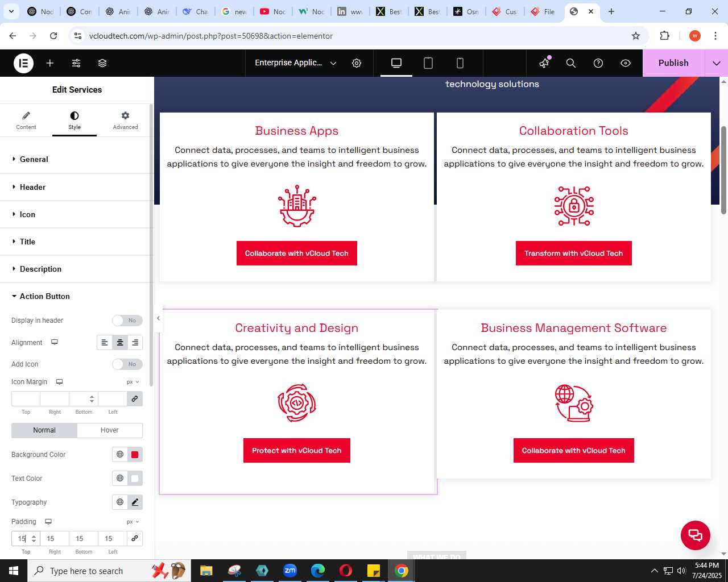Screen dimensions: 728x582
Task: Open Background Color global colors globe
Action: click(120, 455)
